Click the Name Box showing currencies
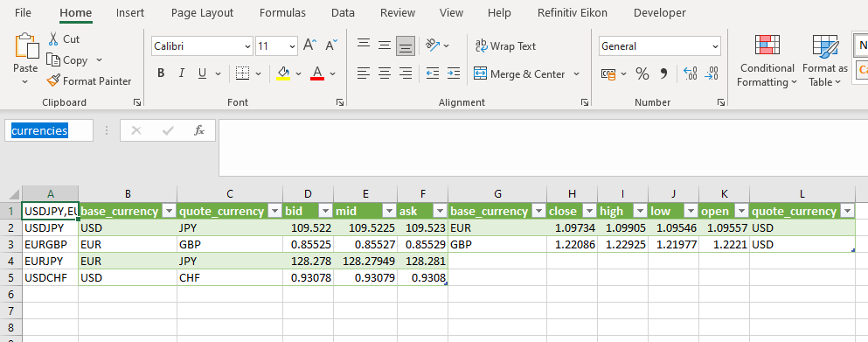Viewport: 868px width, 342px height. click(x=49, y=130)
